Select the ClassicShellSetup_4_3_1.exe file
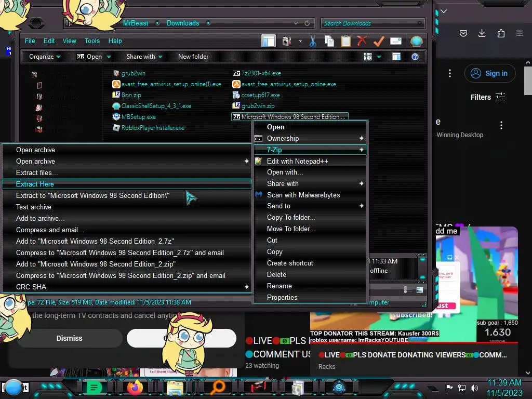Image resolution: width=532 pixels, height=399 pixels. tap(152, 106)
